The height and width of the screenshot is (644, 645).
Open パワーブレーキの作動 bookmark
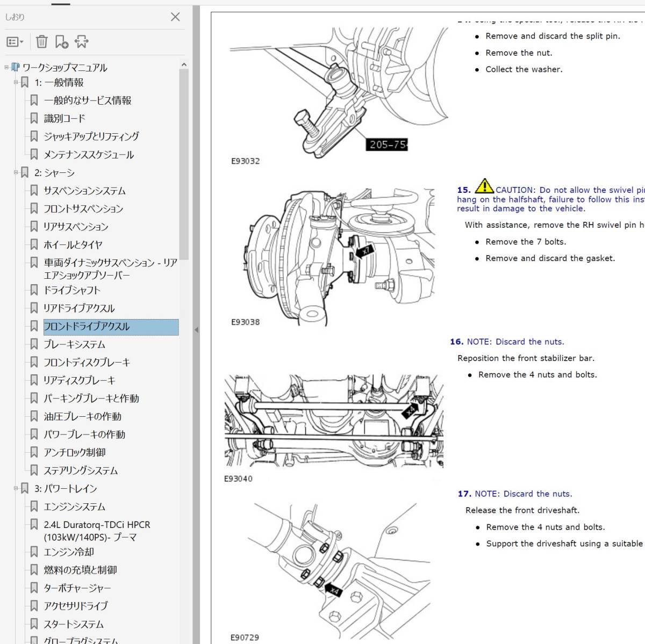(x=84, y=435)
